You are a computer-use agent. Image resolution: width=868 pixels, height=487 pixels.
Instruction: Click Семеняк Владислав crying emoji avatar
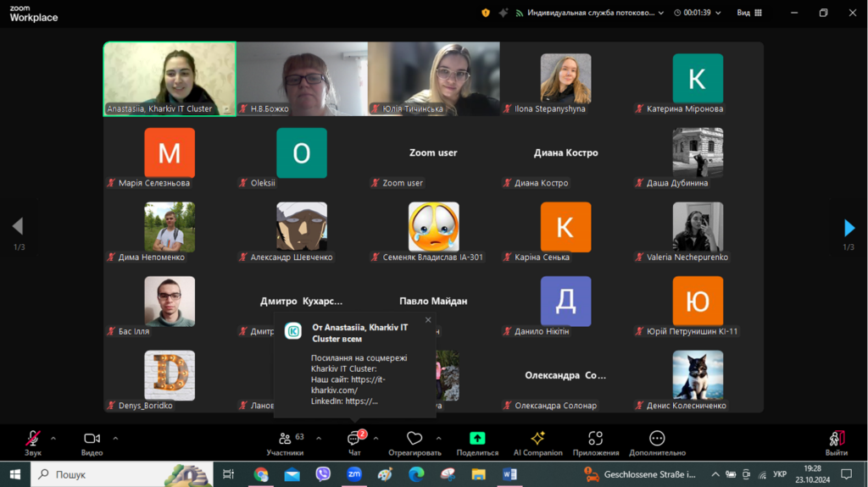click(433, 227)
